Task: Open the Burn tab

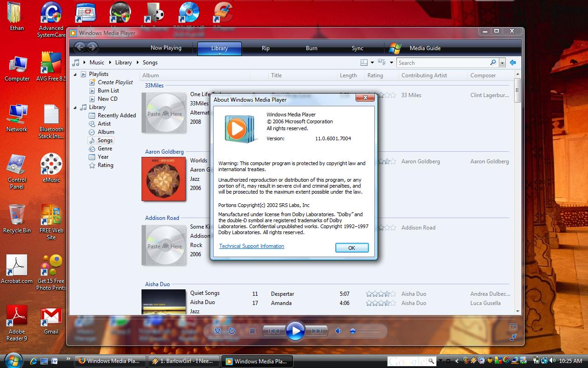Action: [x=311, y=48]
